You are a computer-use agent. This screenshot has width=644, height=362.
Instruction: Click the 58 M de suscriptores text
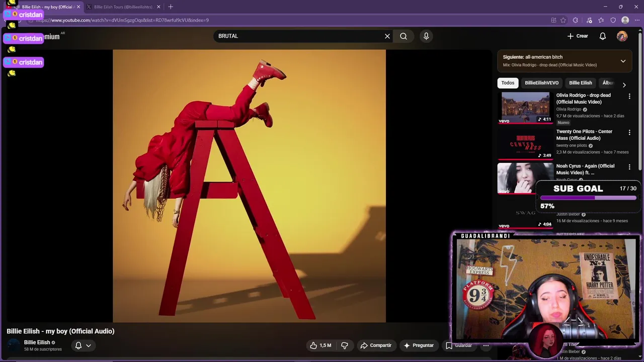43,349
